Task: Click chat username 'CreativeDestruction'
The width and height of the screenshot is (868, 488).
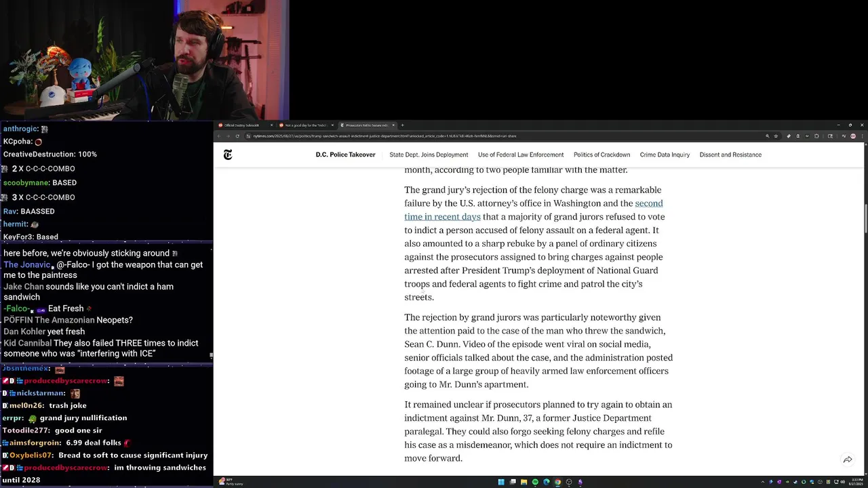Action: pos(39,155)
